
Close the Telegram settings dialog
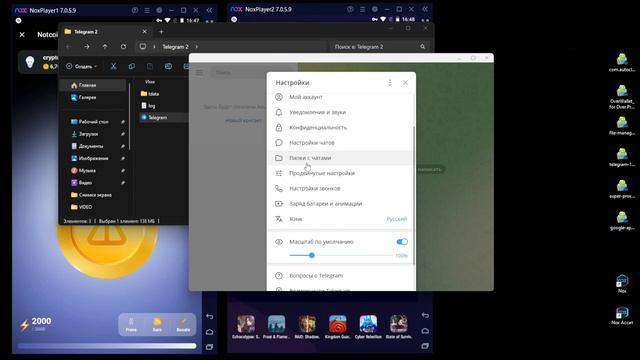tap(405, 83)
